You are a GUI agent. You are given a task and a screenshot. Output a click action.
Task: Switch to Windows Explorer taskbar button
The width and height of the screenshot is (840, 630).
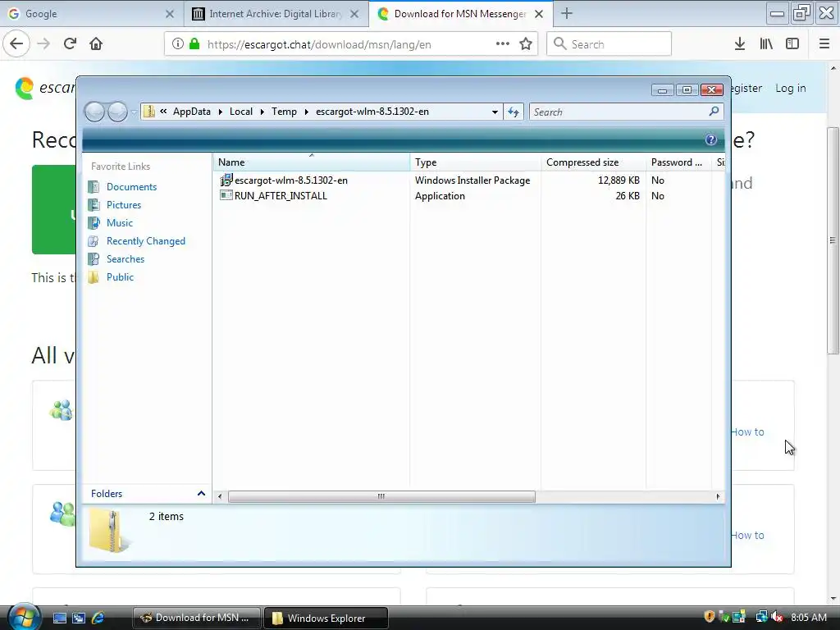326,618
